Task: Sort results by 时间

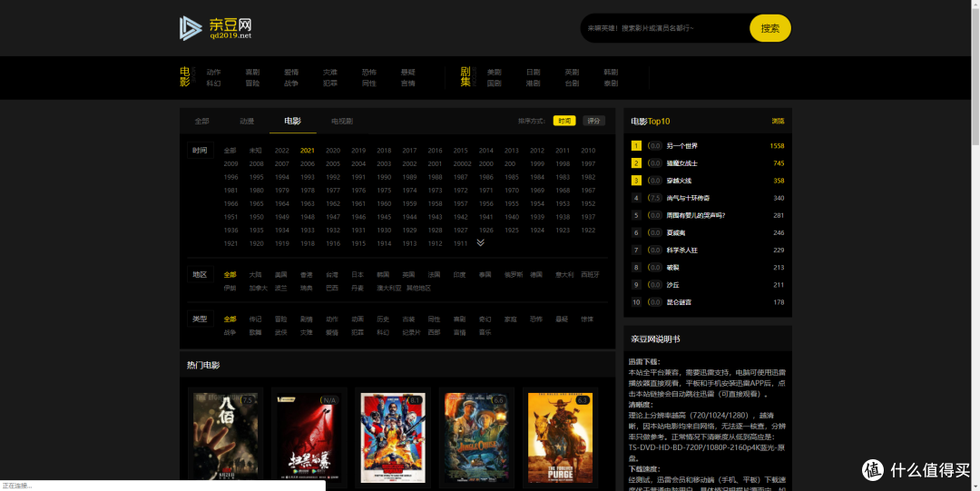Action: 564,121
